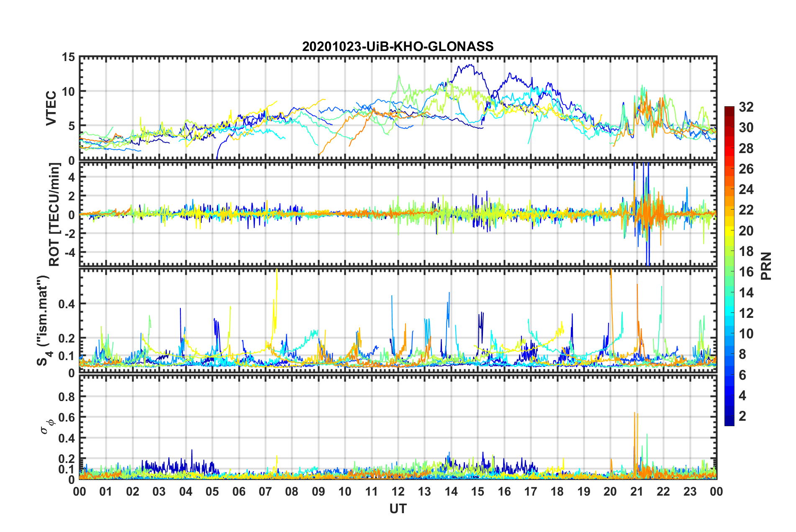Click x-axis tick label 03
This screenshot has height=532, width=796.
tap(159, 491)
